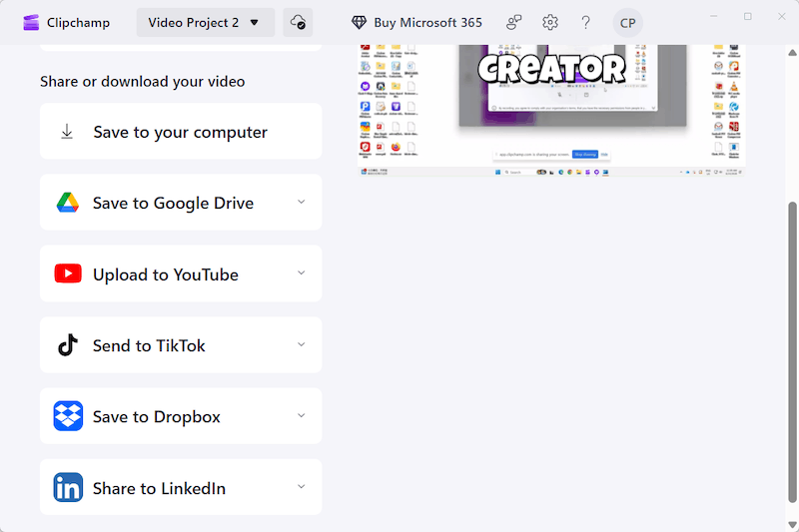This screenshot has height=532, width=799.
Task: Click the video preview thumbnail
Action: [551, 111]
